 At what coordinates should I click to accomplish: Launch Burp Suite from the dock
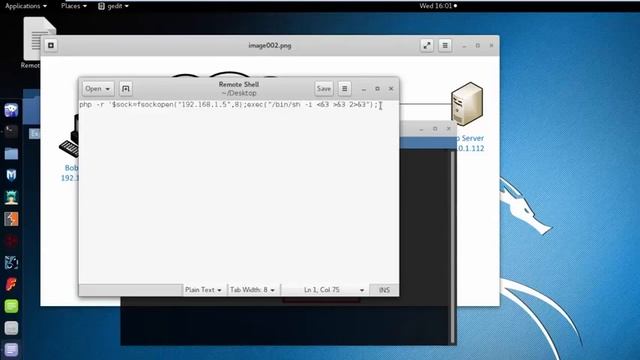click(11, 219)
